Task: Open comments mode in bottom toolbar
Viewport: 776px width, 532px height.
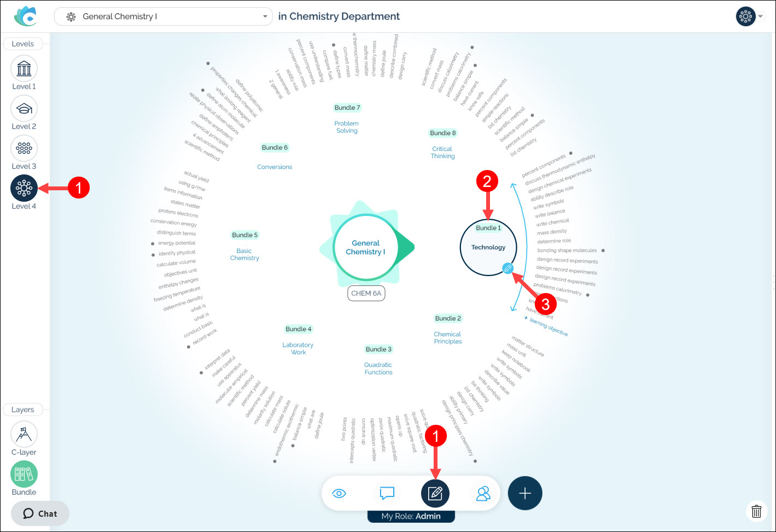Action: [x=387, y=494]
